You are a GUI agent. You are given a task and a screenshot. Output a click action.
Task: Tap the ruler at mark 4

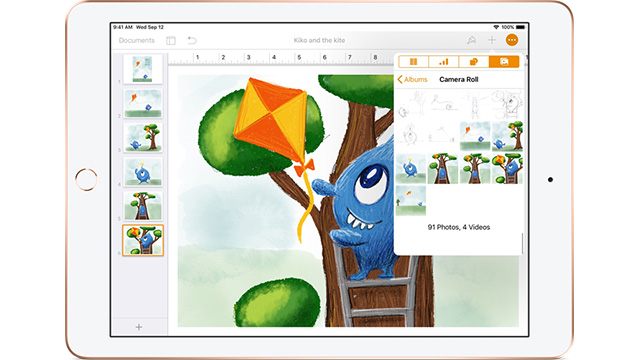pyautogui.click(x=274, y=58)
